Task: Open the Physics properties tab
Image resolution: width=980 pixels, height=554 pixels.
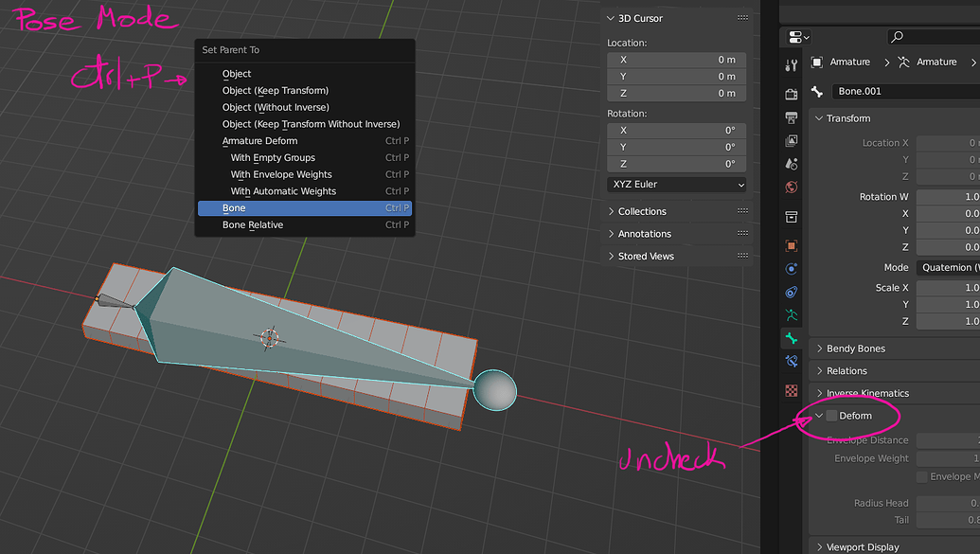Action: (x=792, y=269)
